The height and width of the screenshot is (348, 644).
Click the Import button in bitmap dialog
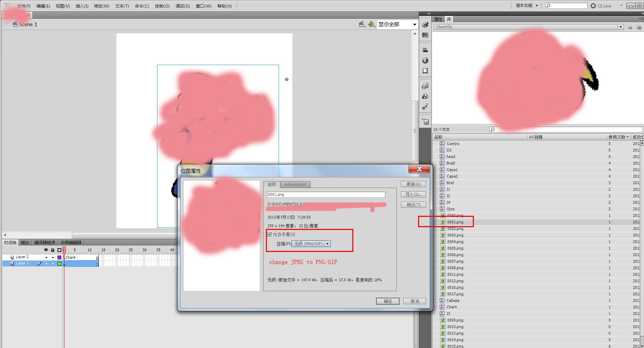pyautogui.click(x=413, y=194)
